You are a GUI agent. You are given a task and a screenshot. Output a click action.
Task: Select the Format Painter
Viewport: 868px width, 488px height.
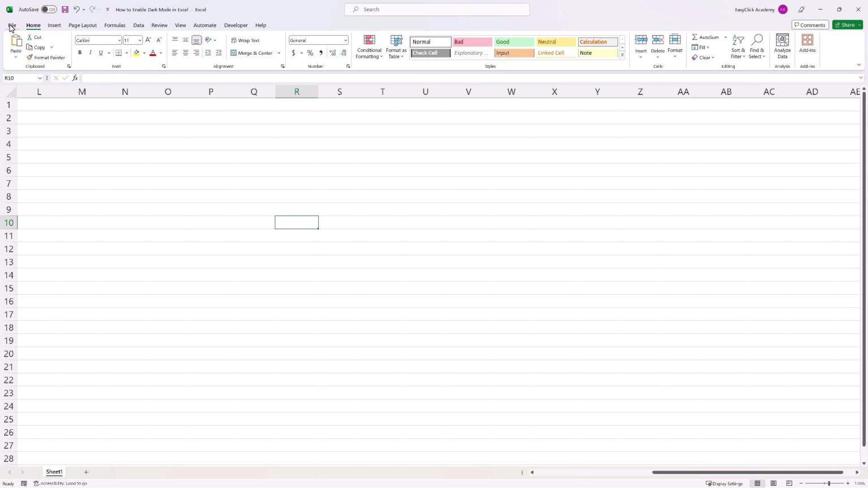[x=46, y=57]
